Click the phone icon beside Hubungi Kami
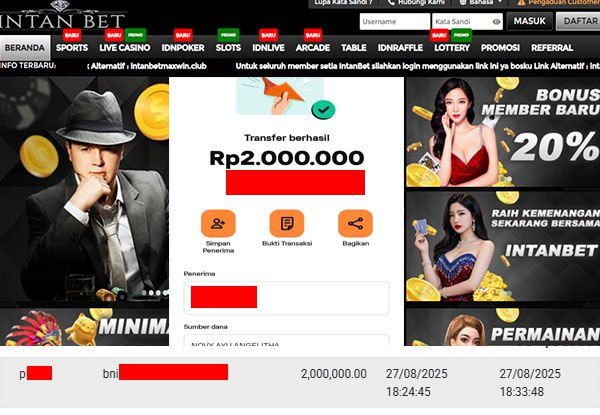Screen dimensions: 600x415 pyautogui.click(x=391, y=2)
